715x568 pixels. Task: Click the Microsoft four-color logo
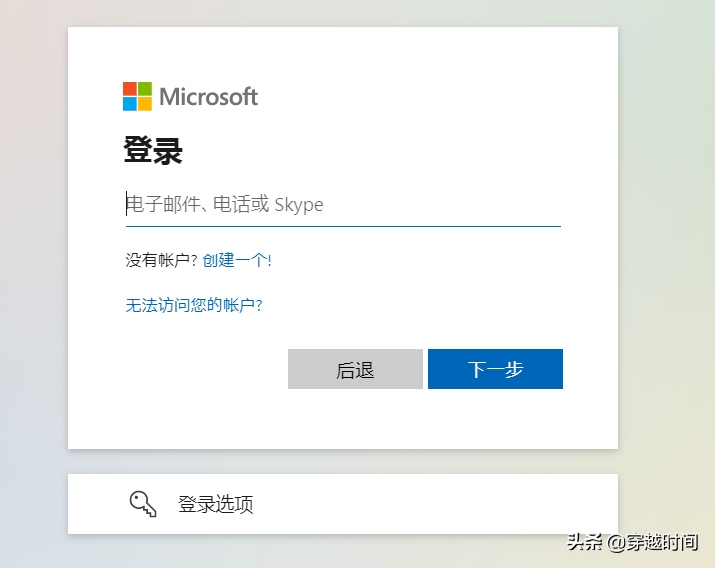(x=137, y=96)
